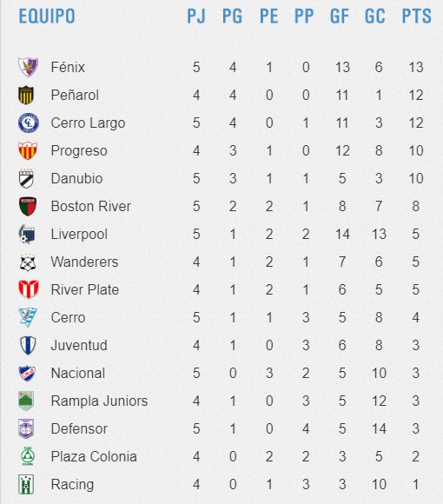Click the River Plate red-white striped crest
The width and height of the screenshot is (443, 504).
[x=29, y=289]
